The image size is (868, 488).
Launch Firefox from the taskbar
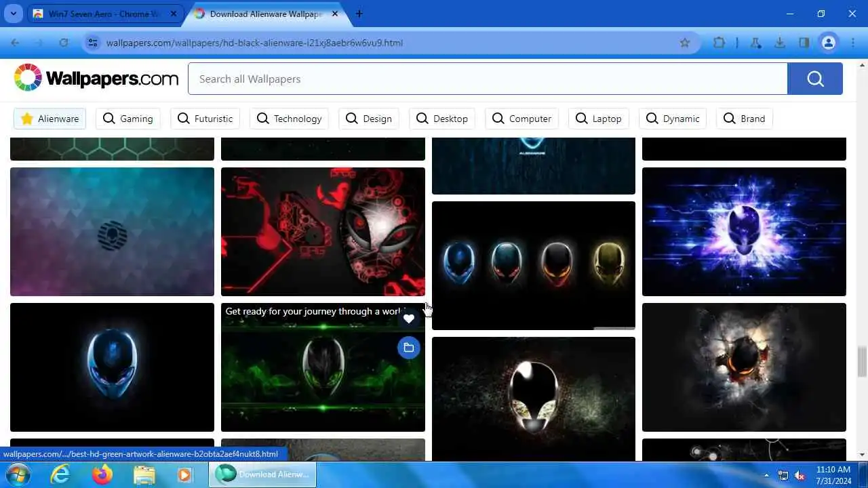[x=102, y=474]
